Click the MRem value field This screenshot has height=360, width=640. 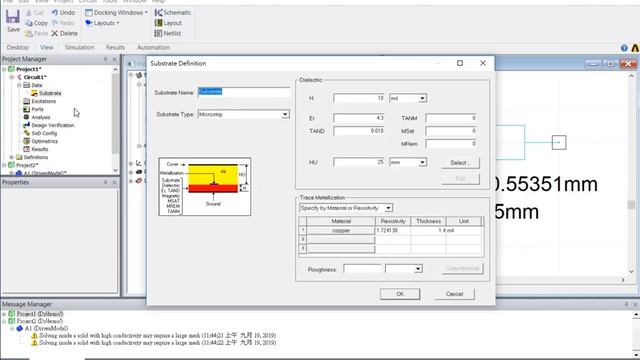(451, 144)
